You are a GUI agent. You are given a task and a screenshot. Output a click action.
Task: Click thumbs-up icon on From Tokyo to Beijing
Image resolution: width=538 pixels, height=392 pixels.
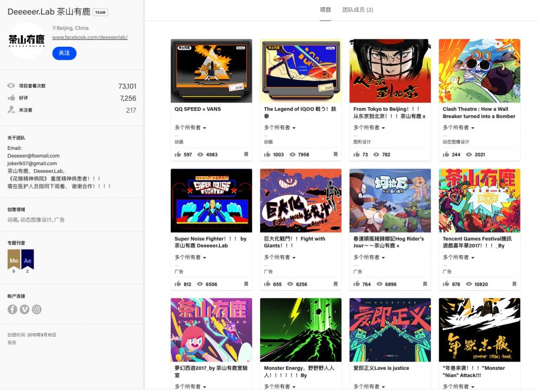coord(357,154)
